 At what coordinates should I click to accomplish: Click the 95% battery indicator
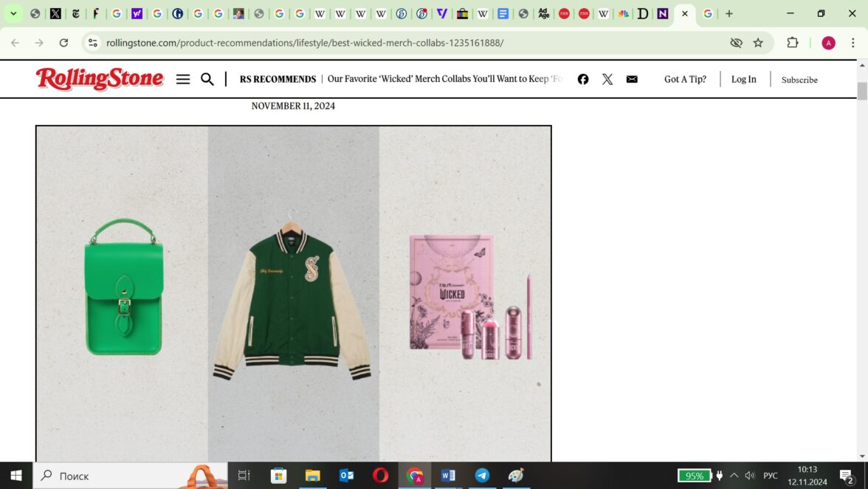coord(694,476)
